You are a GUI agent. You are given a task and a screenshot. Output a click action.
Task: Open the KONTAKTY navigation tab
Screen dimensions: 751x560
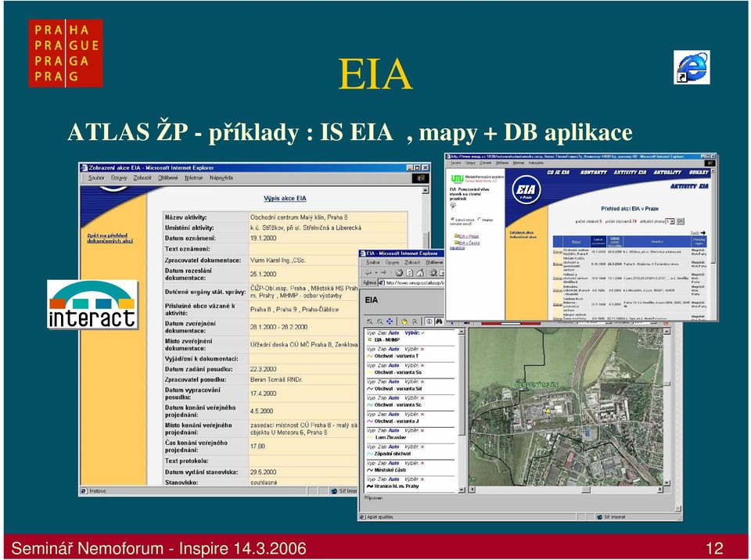(x=594, y=172)
